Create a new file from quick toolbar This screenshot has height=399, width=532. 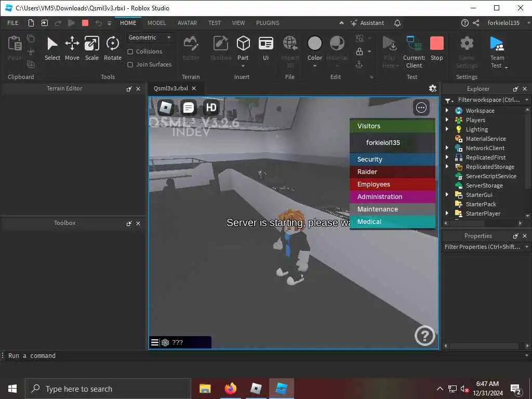click(31, 23)
